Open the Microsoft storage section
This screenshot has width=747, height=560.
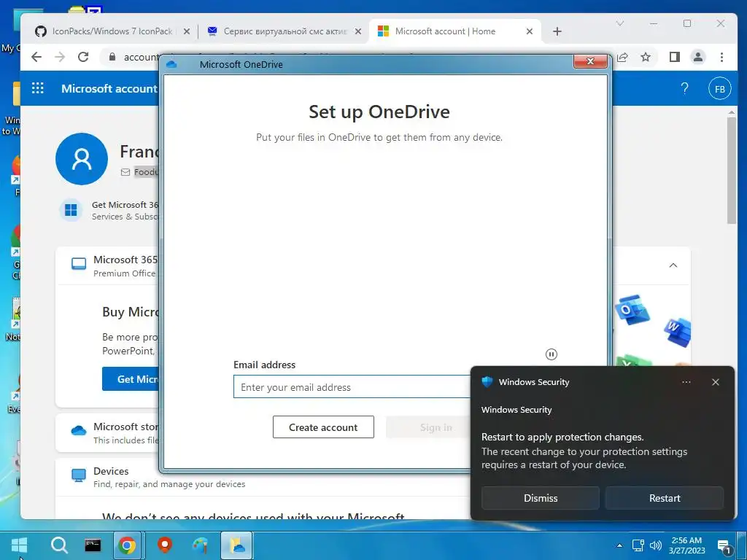pos(108,432)
